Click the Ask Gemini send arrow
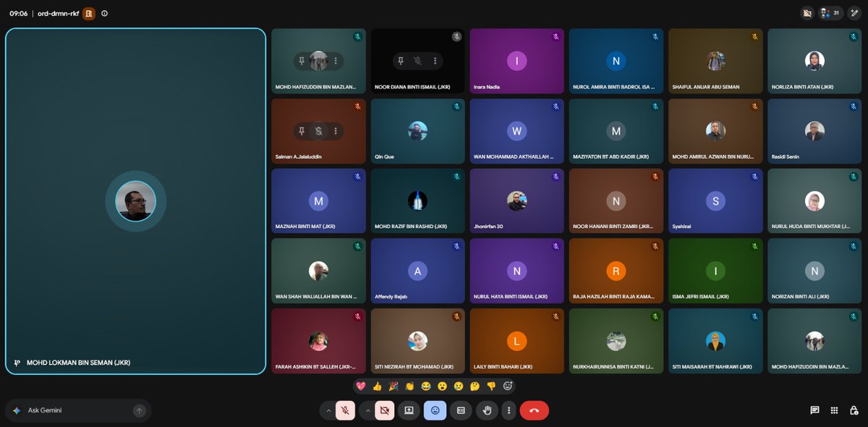This screenshot has height=427, width=868. tap(139, 410)
